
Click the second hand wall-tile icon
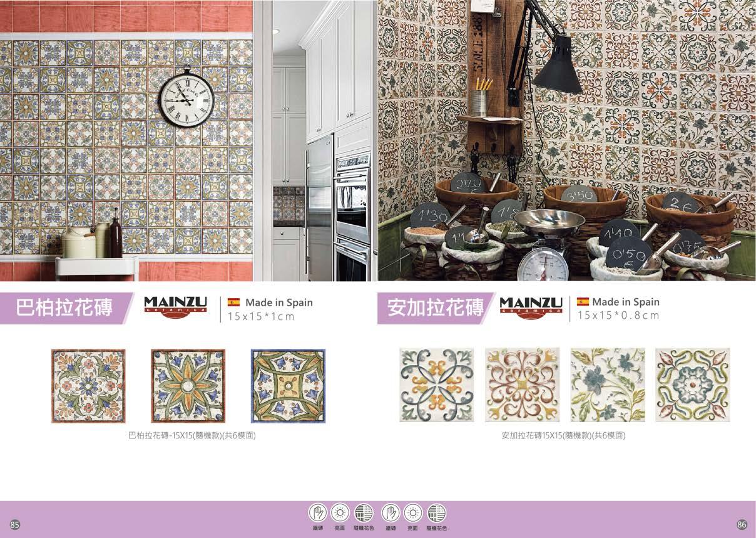[391, 513]
